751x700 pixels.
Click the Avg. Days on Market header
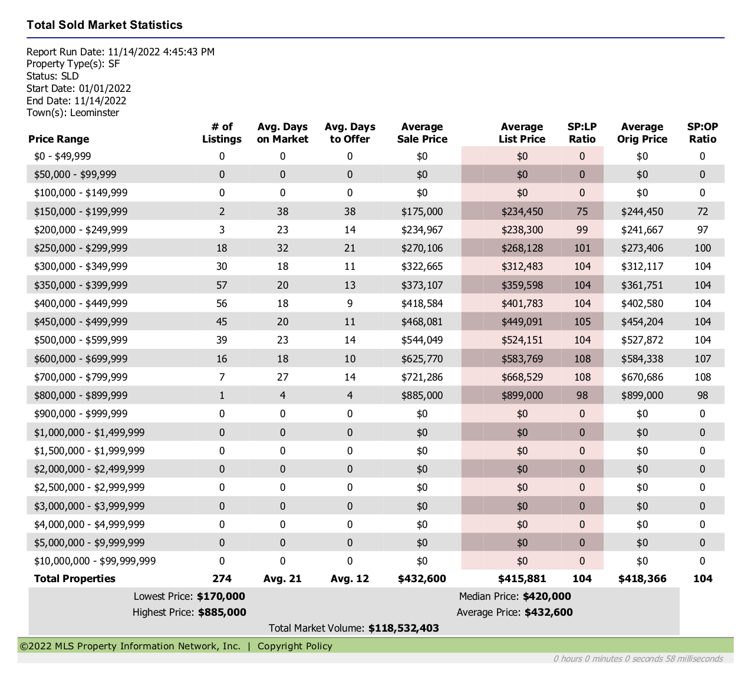282,133
